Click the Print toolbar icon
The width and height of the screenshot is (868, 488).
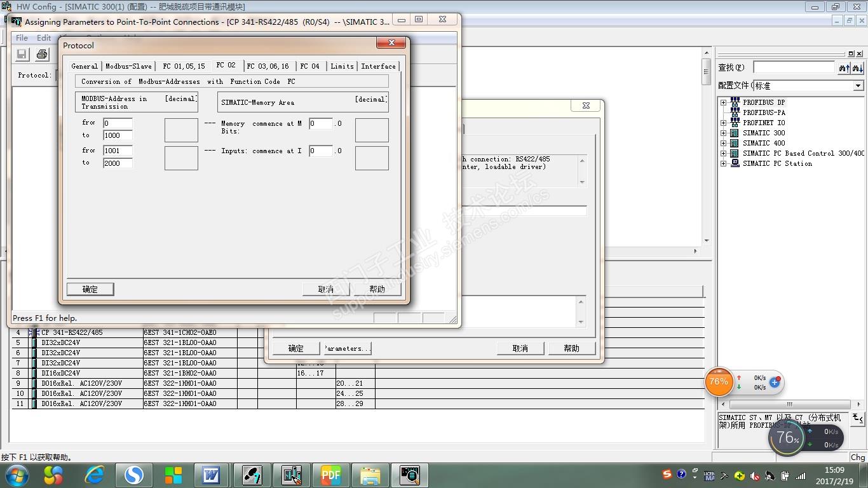42,54
